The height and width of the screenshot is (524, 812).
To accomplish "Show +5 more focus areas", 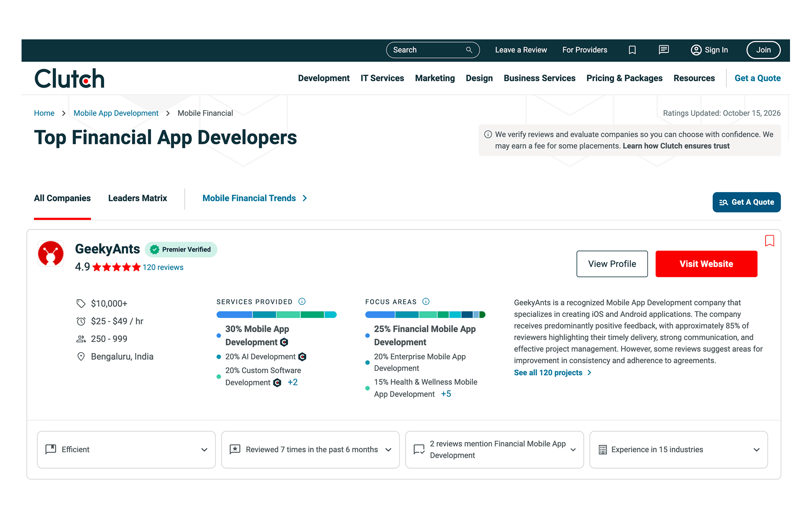I will 446,394.
